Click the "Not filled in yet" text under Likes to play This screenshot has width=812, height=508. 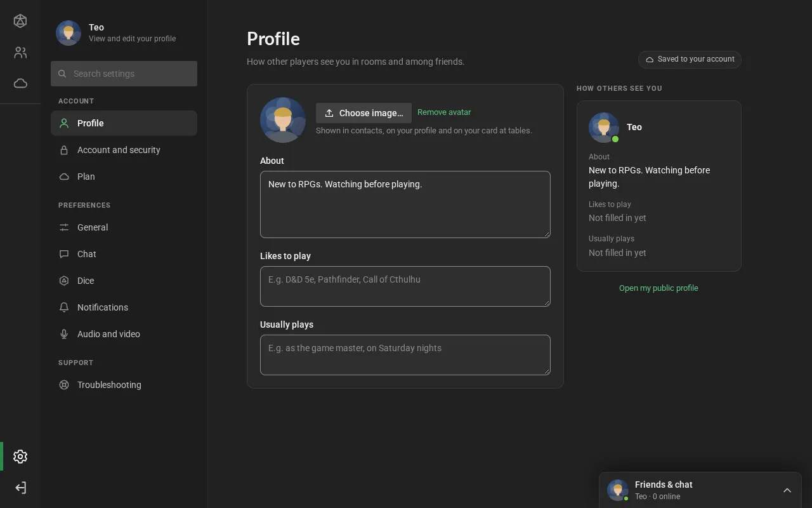click(617, 218)
